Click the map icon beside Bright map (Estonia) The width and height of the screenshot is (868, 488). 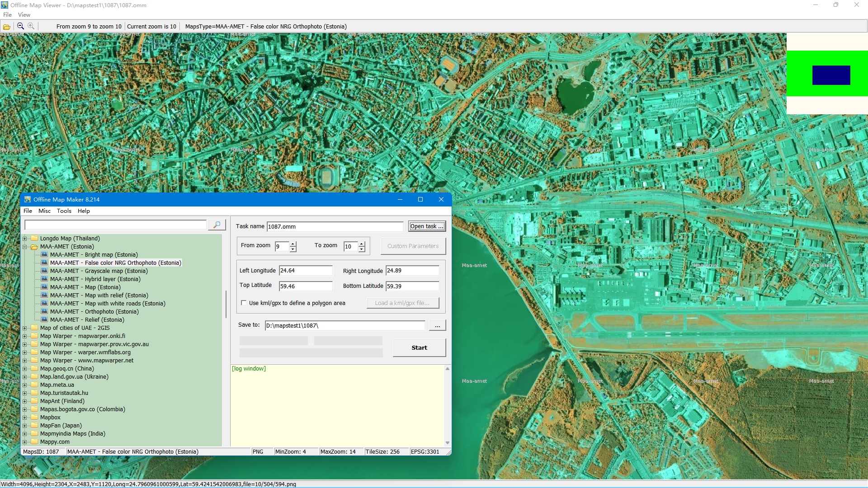(x=44, y=254)
